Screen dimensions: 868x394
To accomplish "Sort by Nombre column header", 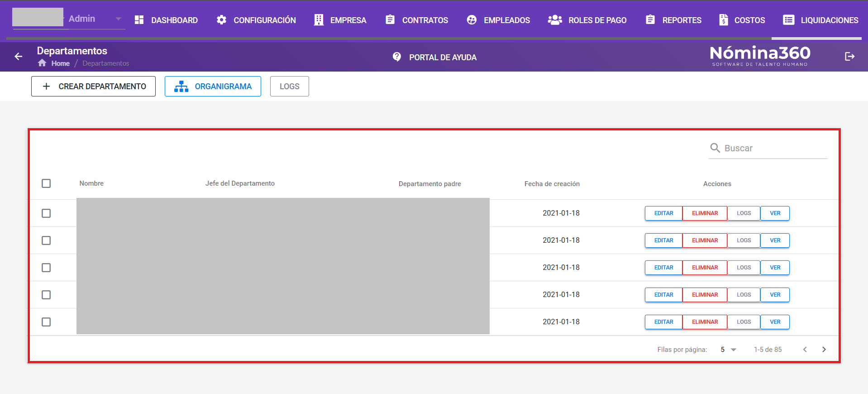I will [91, 183].
